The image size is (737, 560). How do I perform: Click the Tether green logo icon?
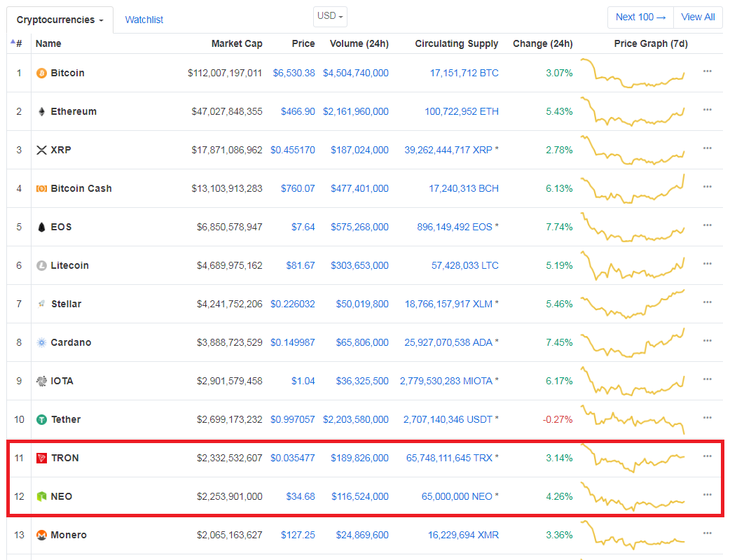41,419
